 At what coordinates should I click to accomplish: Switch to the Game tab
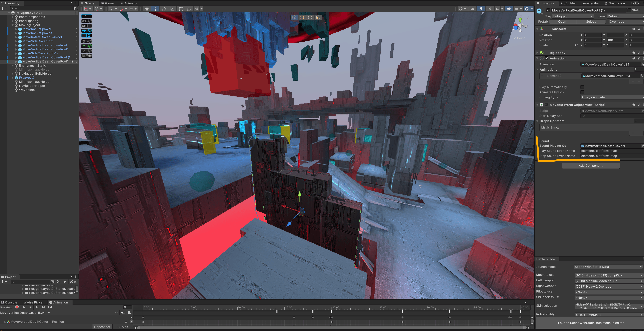(107, 3)
